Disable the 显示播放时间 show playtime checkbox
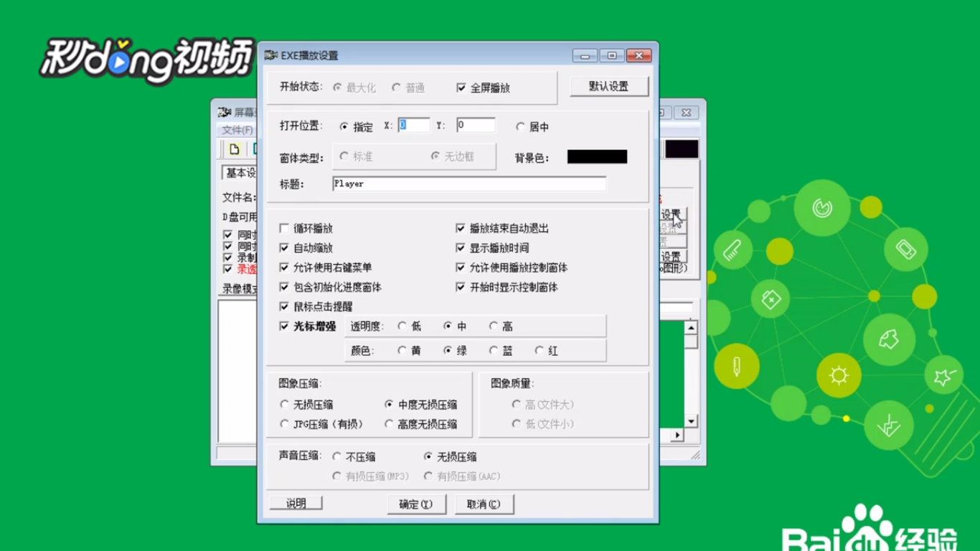Viewport: 980px width, 551px height. click(x=459, y=248)
